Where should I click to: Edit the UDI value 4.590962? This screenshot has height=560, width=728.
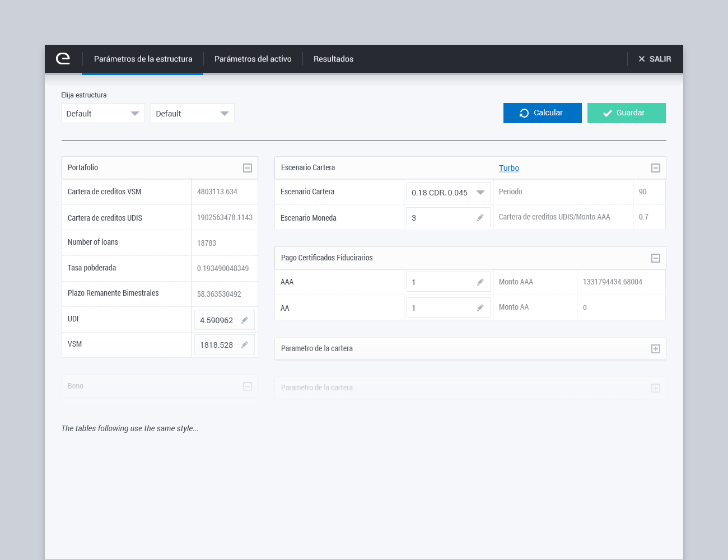(225, 320)
